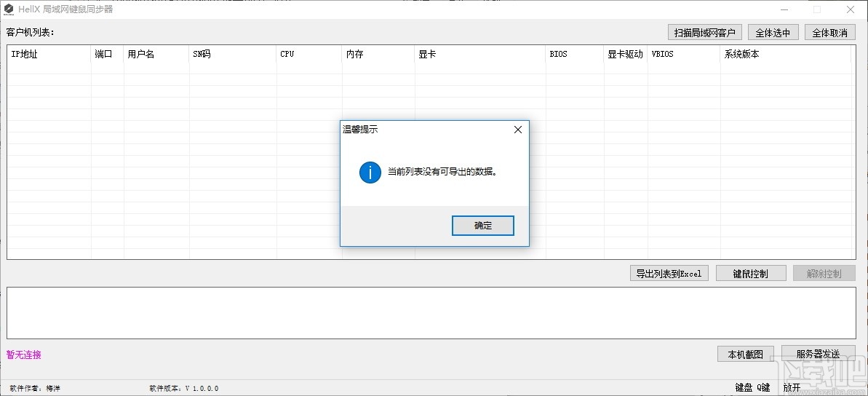Screen dimensions: 868x396
Task: Click the SN码 column header
Action: point(233,55)
